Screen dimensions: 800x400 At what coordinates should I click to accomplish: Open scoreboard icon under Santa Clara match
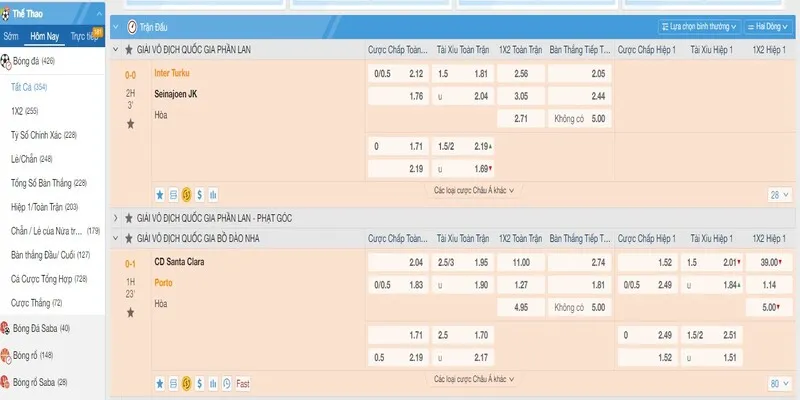coord(173,383)
